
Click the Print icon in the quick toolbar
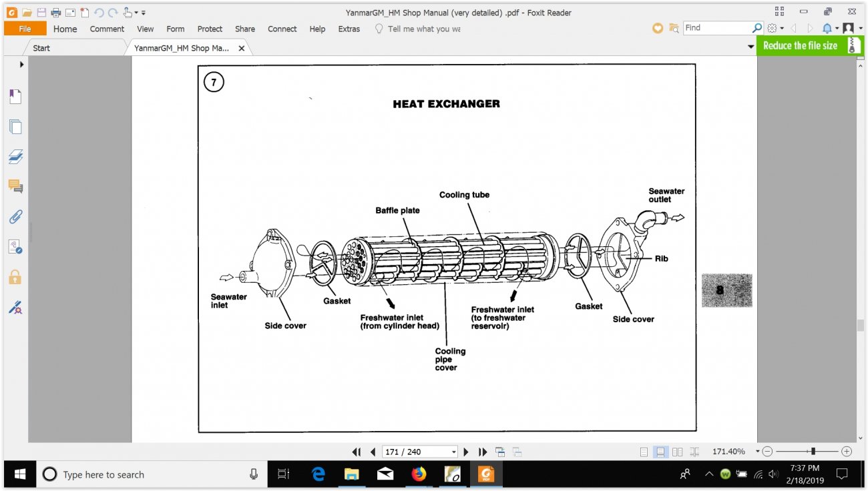55,12
